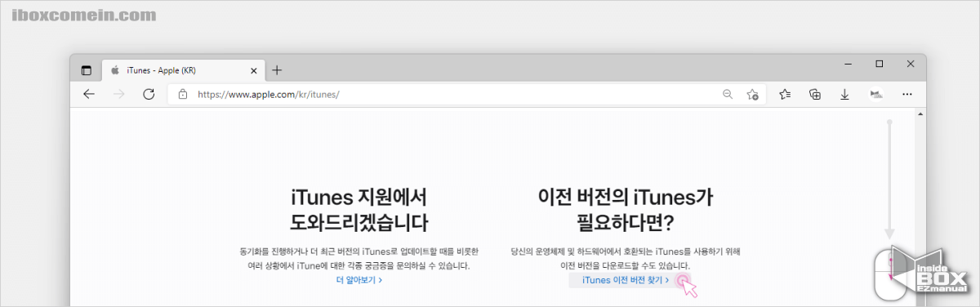View site information via the lock icon
980x307 pixels.
[183, 95]
